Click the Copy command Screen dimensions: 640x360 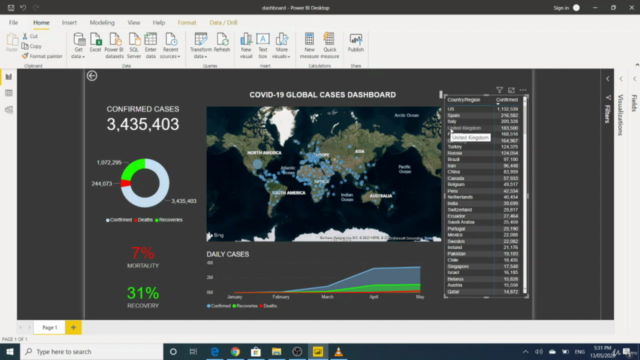click(x=32, y=46)
